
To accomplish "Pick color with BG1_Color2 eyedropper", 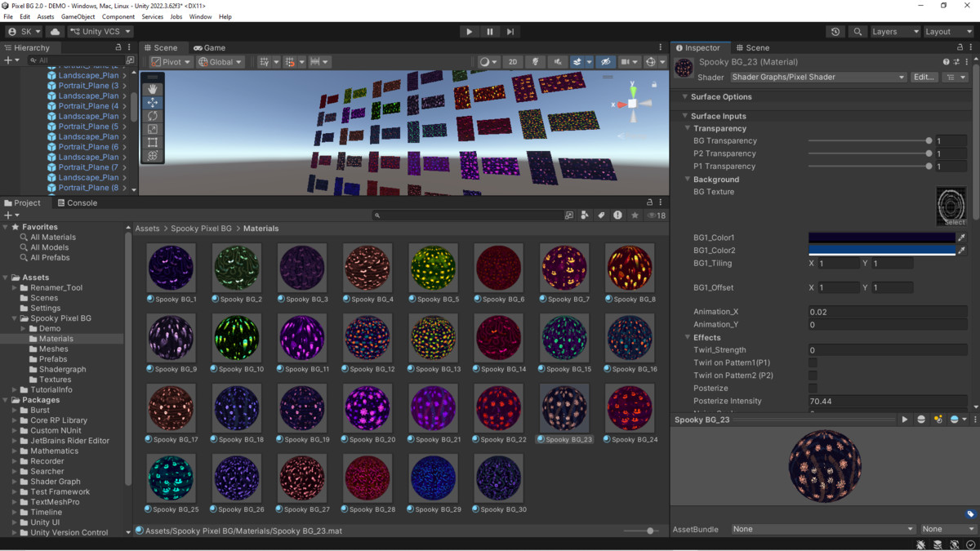I will click(x=962, y=251).
